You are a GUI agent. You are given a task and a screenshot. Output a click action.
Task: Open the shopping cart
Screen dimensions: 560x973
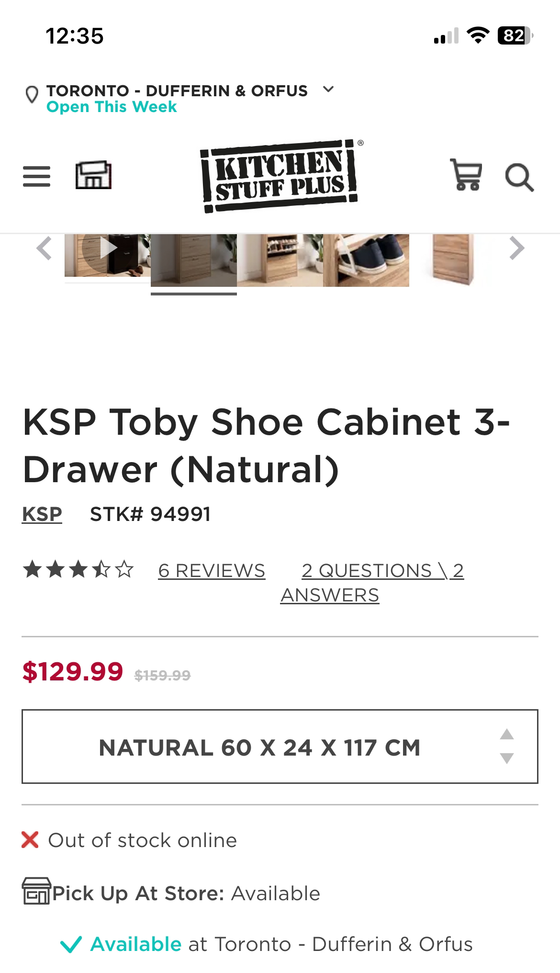(466, 175)
